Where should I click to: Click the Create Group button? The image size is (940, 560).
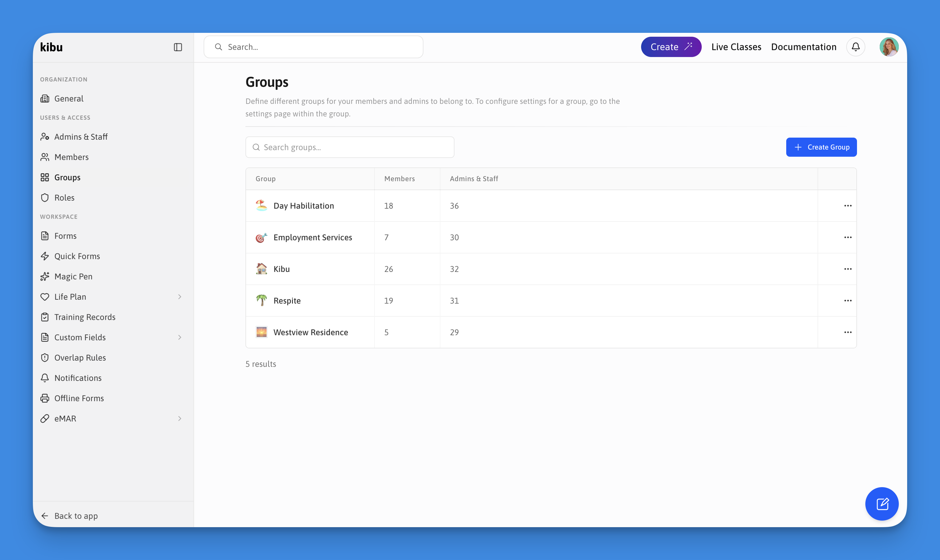(821, 147)
